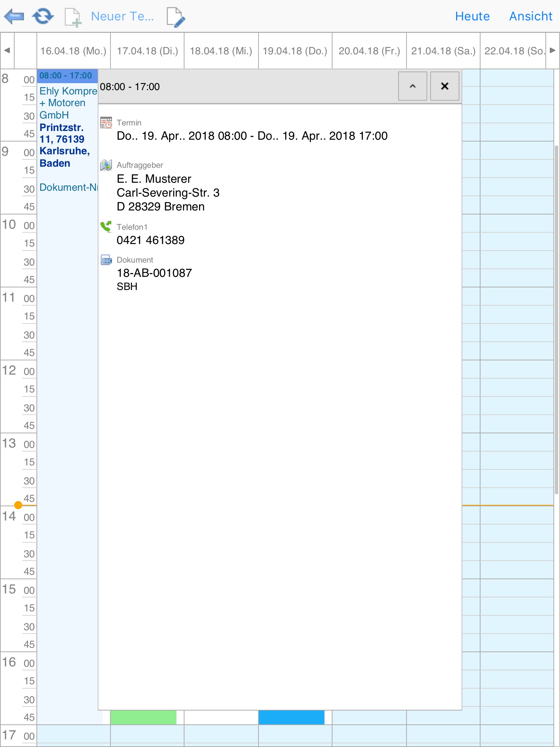Tap the 14 o'clock hour label
Viewport: 560px width, 747px height.
pyautogui.click(x=9, y=516)
